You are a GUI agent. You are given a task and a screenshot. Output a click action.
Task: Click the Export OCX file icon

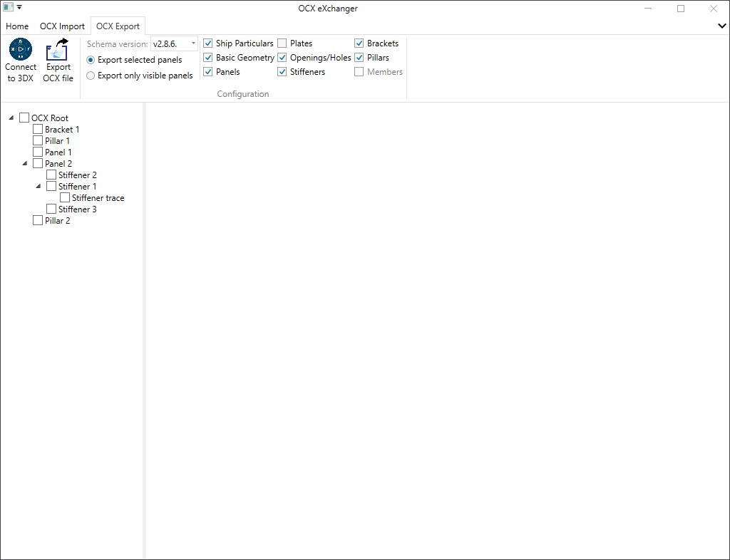(58, 52)
